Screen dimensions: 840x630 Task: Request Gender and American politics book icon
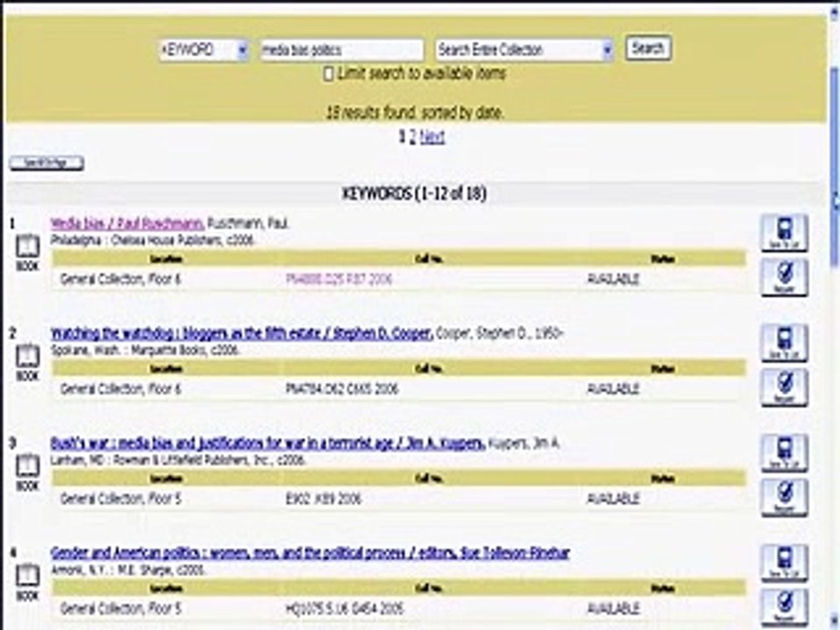784,606
